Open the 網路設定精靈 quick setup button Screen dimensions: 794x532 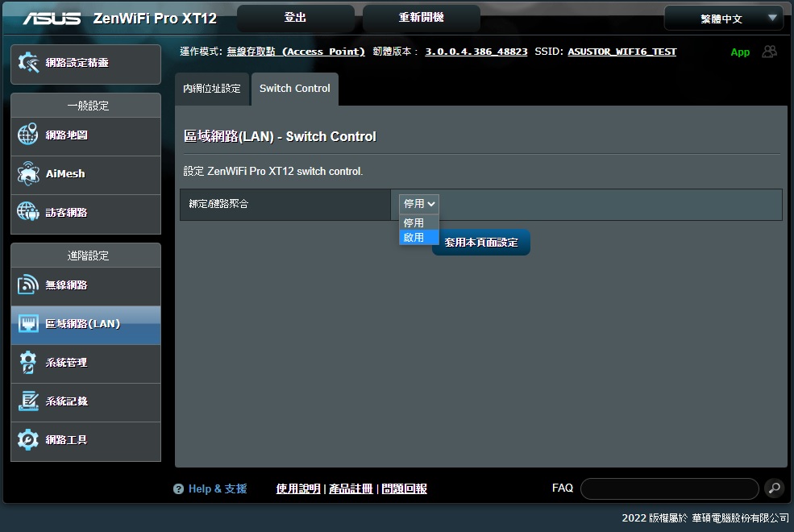(x=85, y=64)
